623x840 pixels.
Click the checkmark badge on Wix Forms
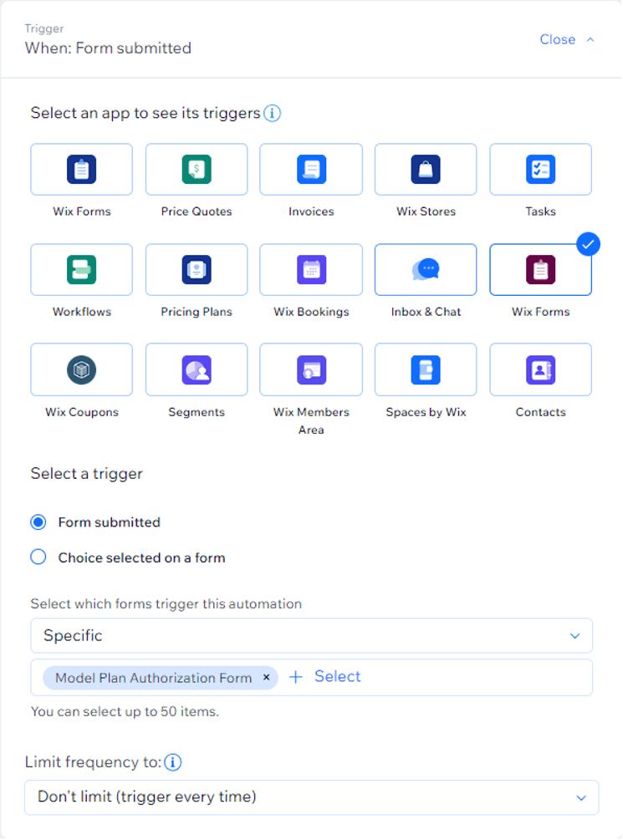pos(589,244)
